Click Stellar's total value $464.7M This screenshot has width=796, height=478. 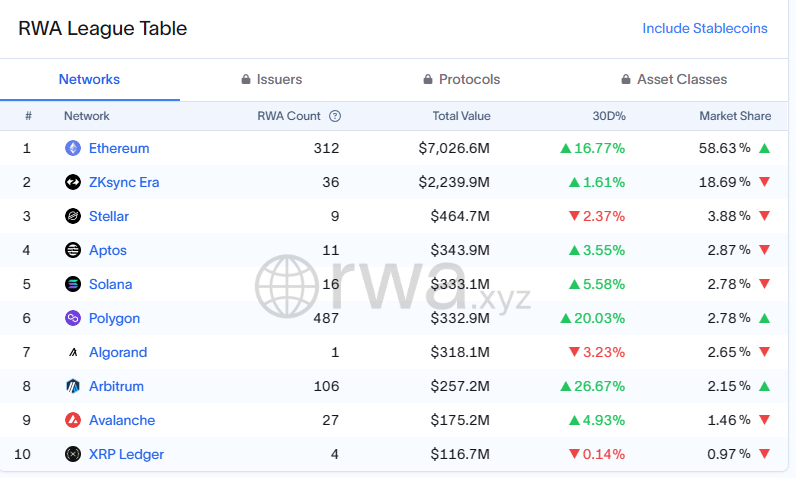coord(460,216)
